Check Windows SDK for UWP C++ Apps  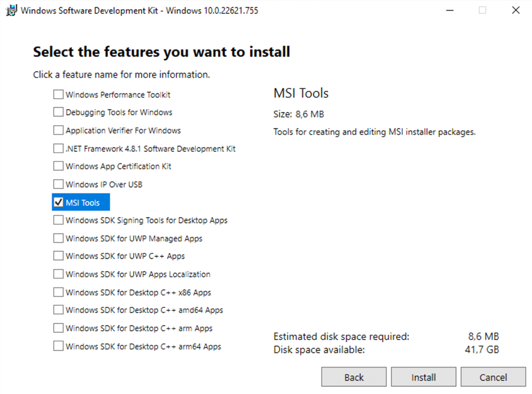pos(58,256)
